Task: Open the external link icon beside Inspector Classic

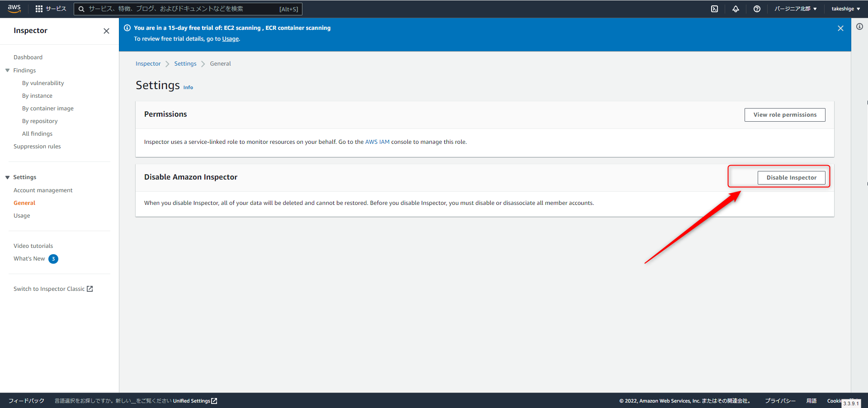Action: tap(90, 289)
